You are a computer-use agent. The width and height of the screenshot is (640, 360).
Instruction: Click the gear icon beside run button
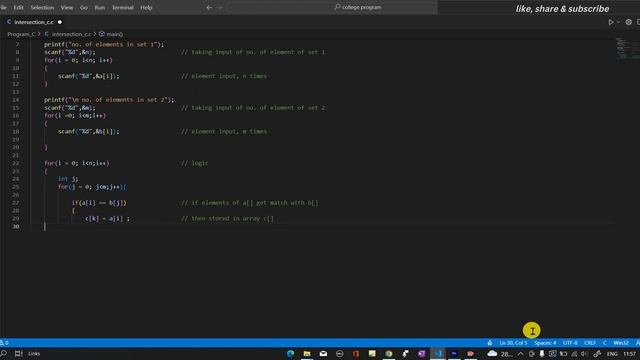point(629,22)
